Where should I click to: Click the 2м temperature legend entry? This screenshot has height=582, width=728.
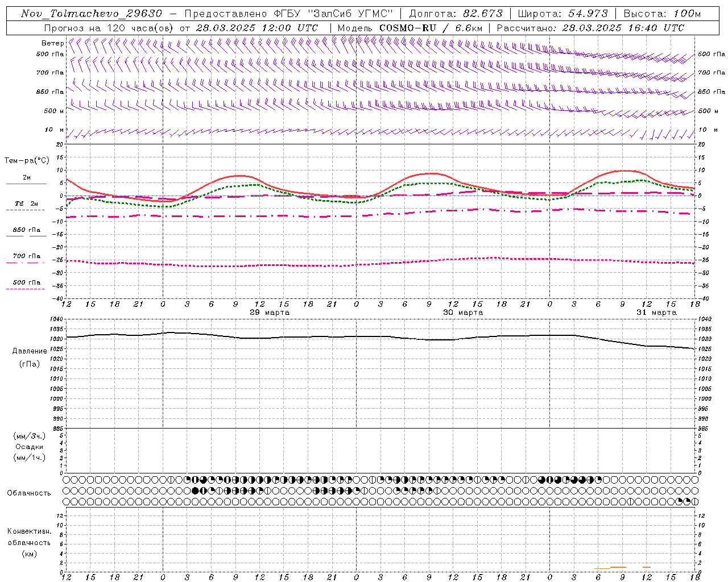point(27,177)
